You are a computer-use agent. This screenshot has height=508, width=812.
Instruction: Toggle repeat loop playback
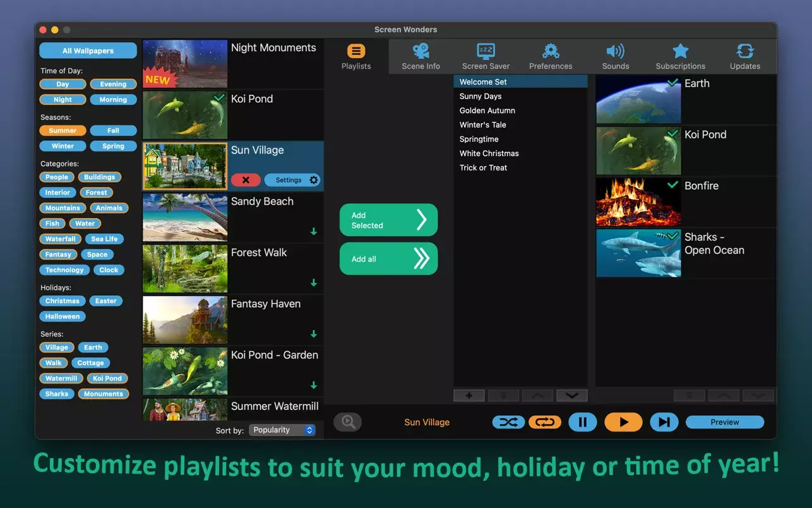tap(545, 422)
